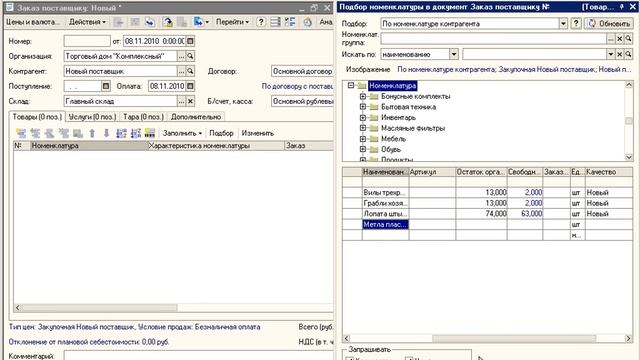640x360 pixels.
Task: Switch to Дополнительно tab
Action: point(196,117)
